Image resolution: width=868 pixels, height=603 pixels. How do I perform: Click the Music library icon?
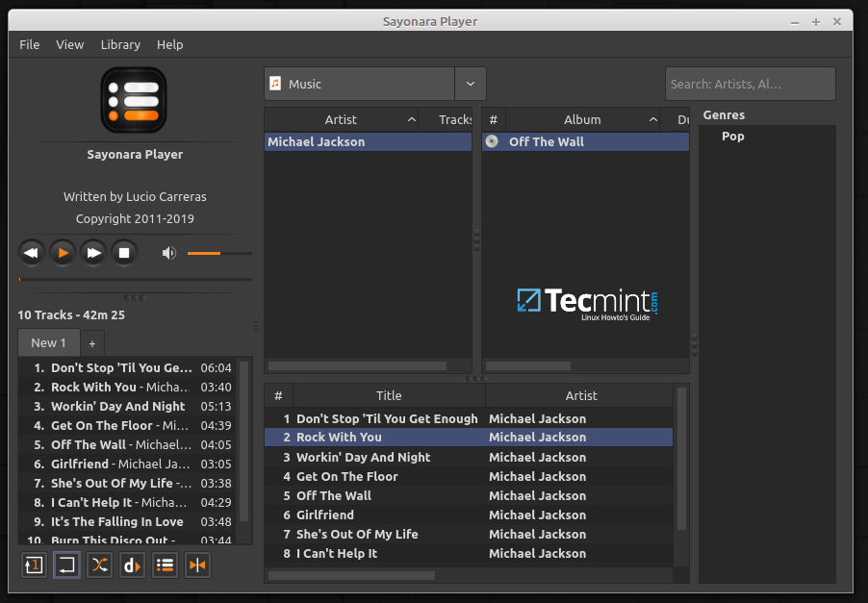click(x=275, y=84)
